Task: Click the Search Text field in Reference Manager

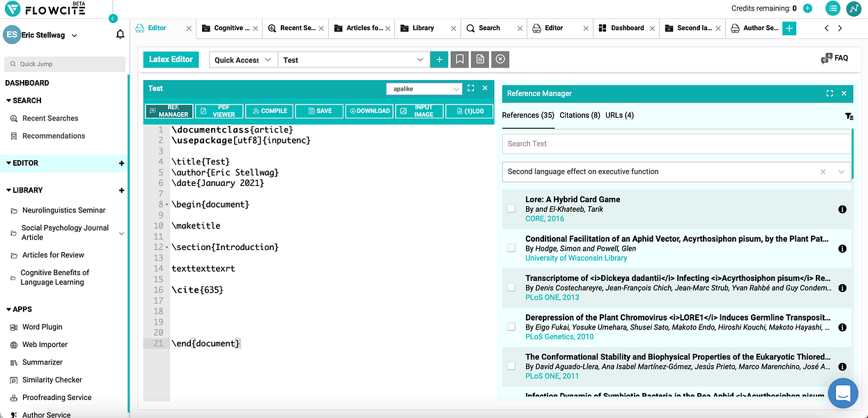Action: click(676, 144)
